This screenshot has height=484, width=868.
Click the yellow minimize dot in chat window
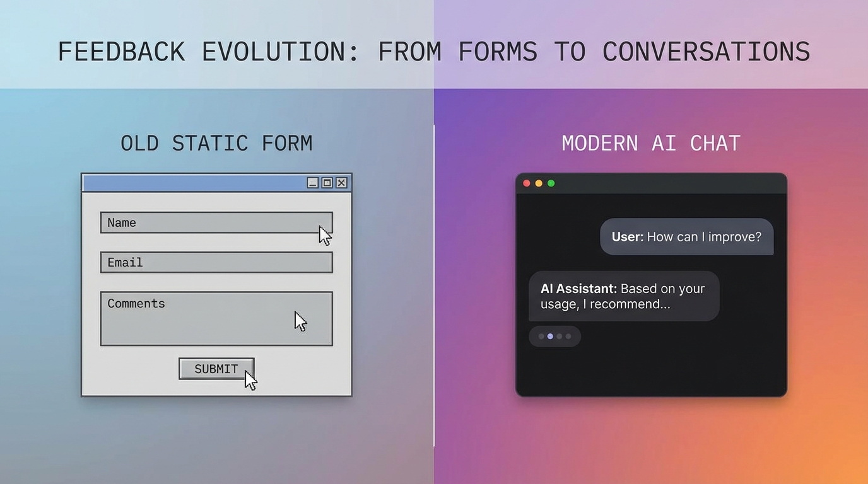539,183
